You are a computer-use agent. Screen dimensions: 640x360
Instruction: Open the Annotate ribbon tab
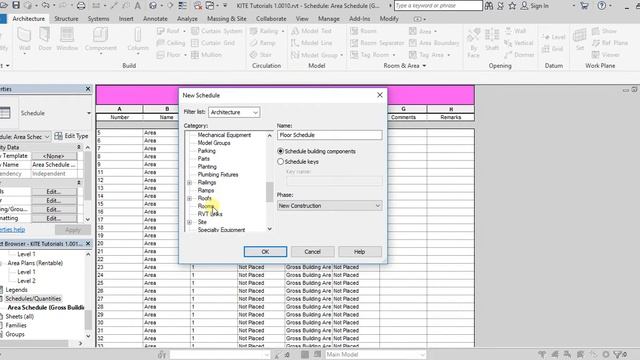point(155,19)
